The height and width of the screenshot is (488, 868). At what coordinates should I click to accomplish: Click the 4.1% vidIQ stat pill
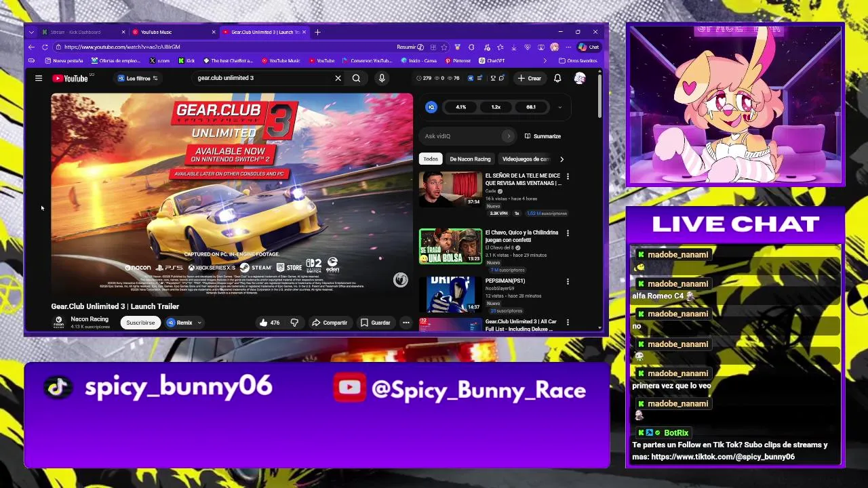click(x=460, y=107)
